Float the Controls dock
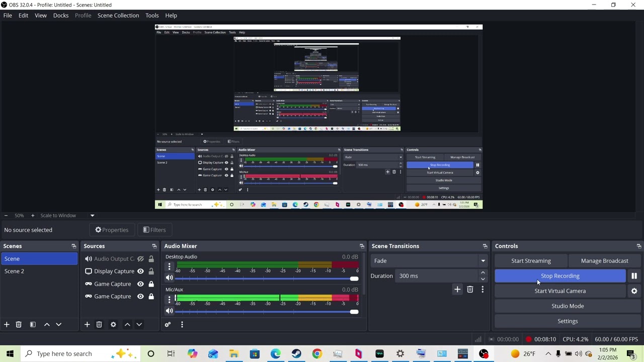The width and height of the screenshot is (644, 362). coord(639,246)
